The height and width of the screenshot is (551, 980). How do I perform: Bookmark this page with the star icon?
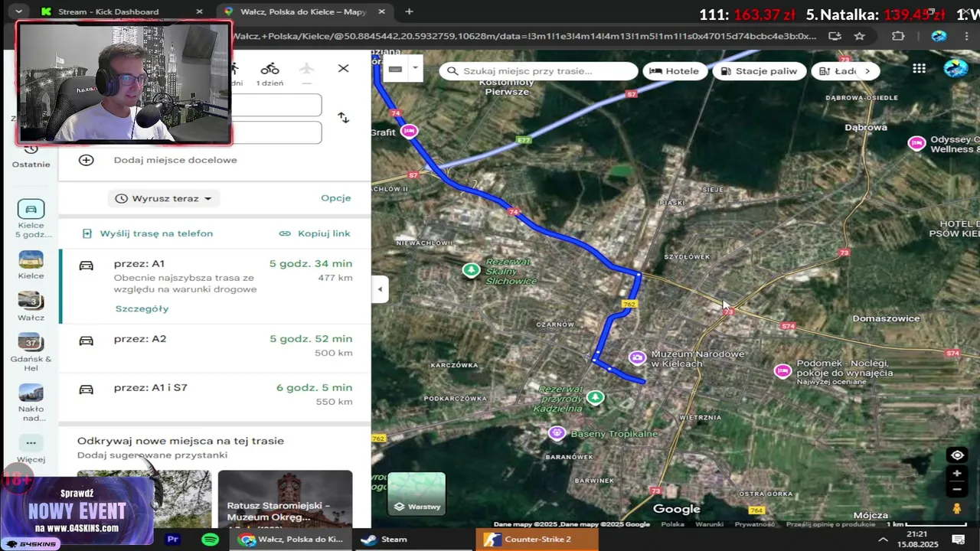pos(860,36)
